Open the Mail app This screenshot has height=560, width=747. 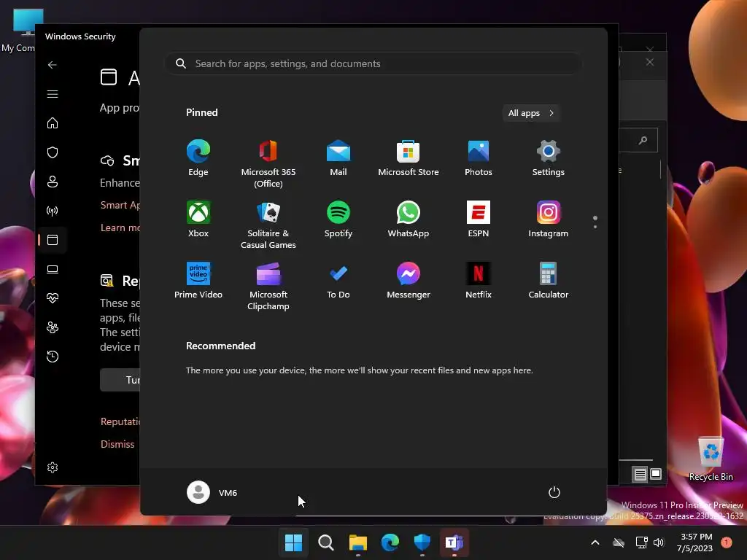tap(338, 158)
